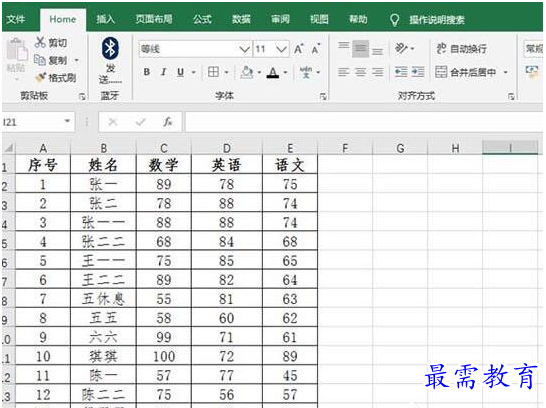Toggle Underline formatting
Image resolution: width=546 pixels, height=408 pixels.
(180, 72)
